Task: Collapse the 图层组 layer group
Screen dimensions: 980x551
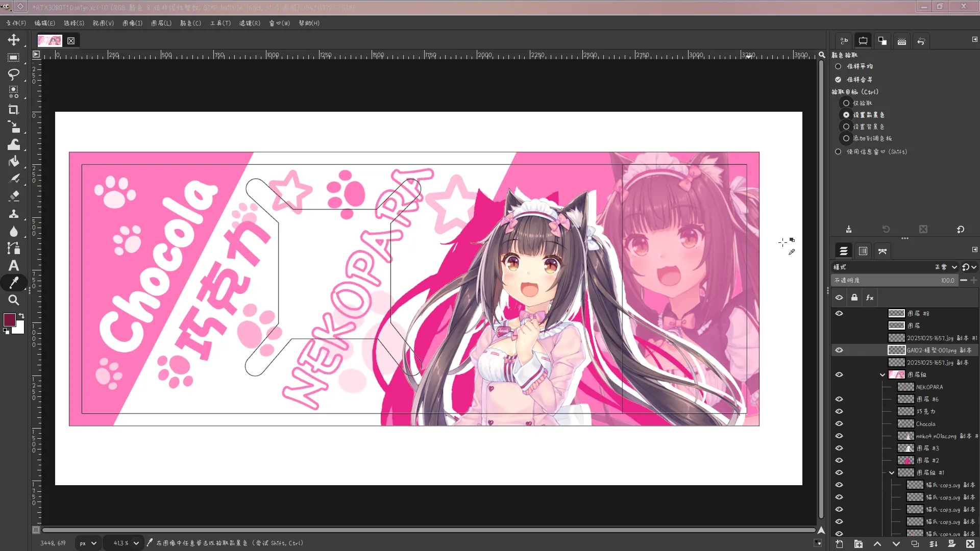Action: point(883,374)
